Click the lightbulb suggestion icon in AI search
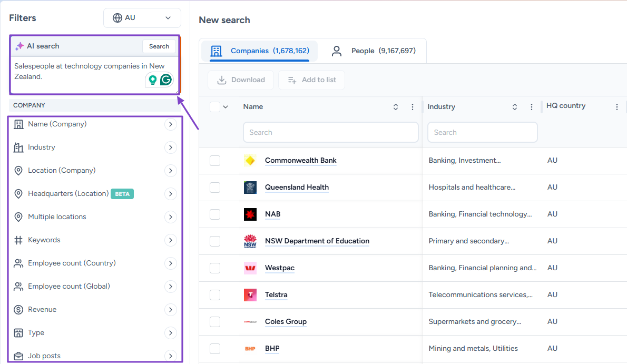 click(152, 80)
